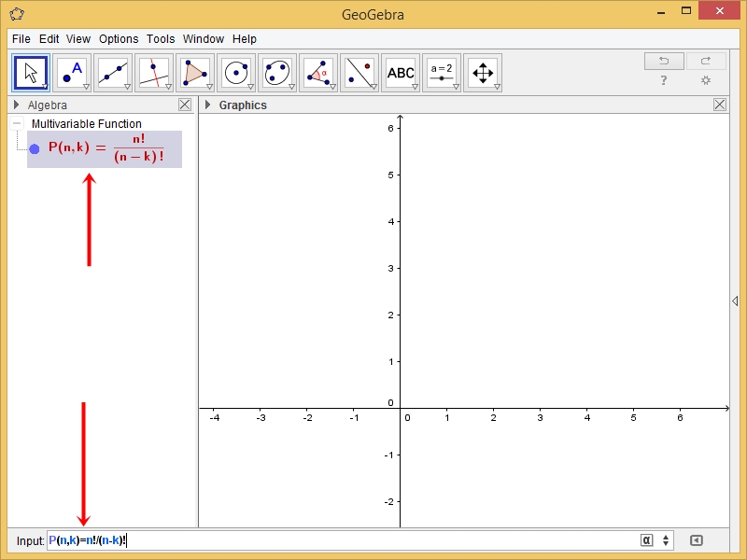This screenshot has height=560, width=747.
Task: Expand the Algebra style bar triangle
Action: point(17,105)
